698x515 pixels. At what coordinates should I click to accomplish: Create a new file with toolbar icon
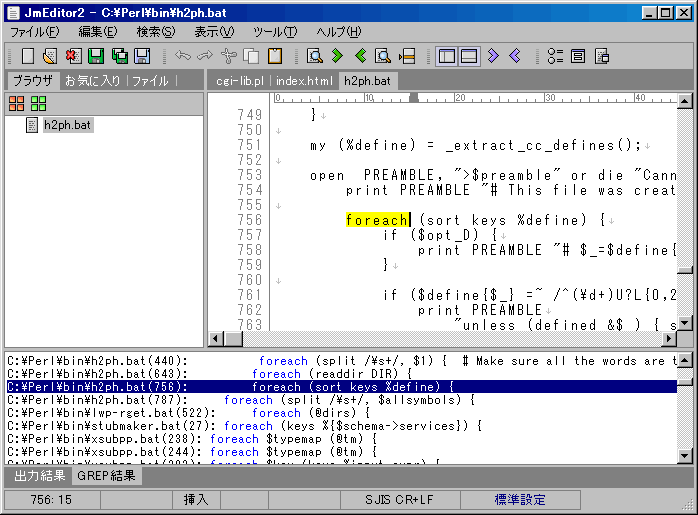(x=28, y=56)
